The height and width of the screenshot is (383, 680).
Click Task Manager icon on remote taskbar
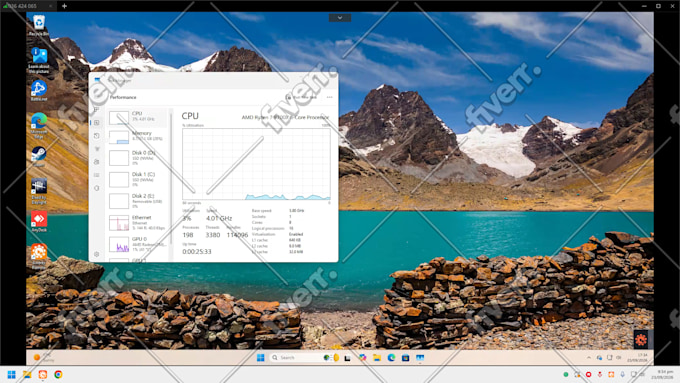click(420, 357)
